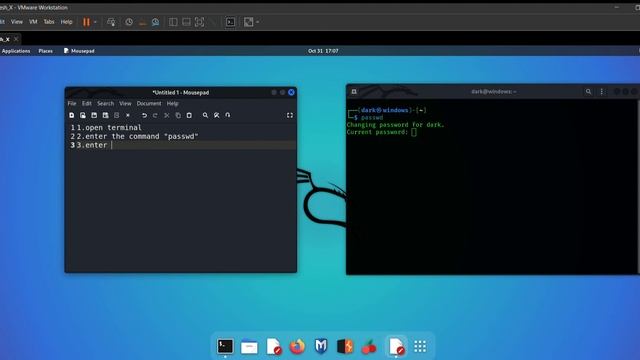Click the Undo icon in Mousepad toolbar
Viewport: 640px width, 360px height.
click(144, 116)
